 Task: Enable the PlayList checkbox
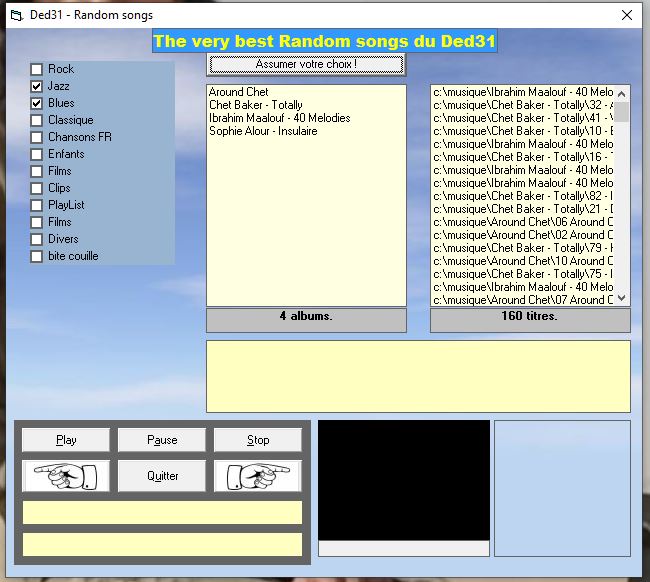(x=37, y=206)
